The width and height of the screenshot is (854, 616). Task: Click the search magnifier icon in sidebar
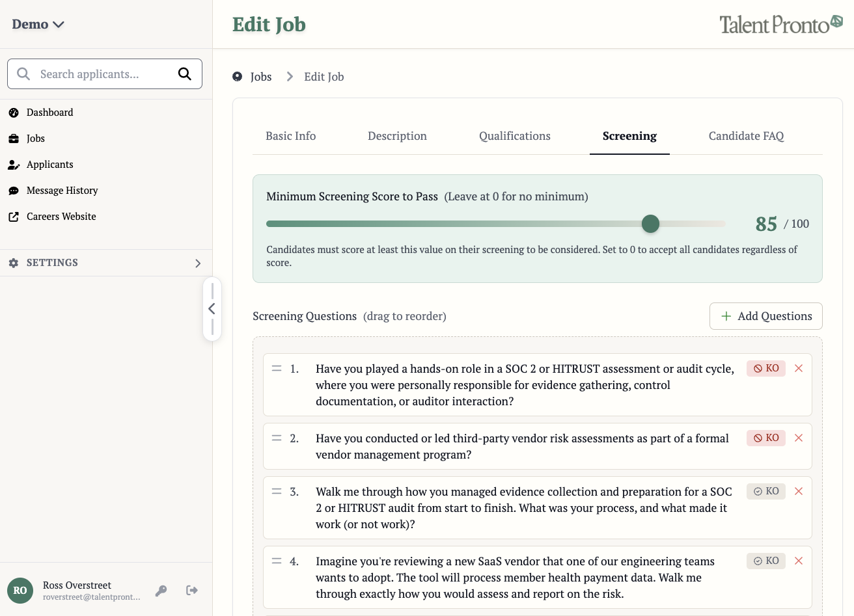point(185,74)
